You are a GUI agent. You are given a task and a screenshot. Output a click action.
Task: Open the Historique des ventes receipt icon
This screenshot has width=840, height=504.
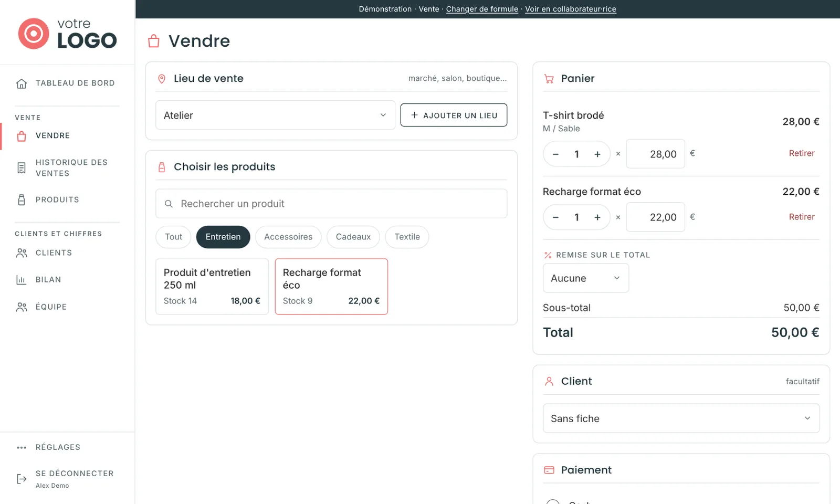tap(22, 168)
